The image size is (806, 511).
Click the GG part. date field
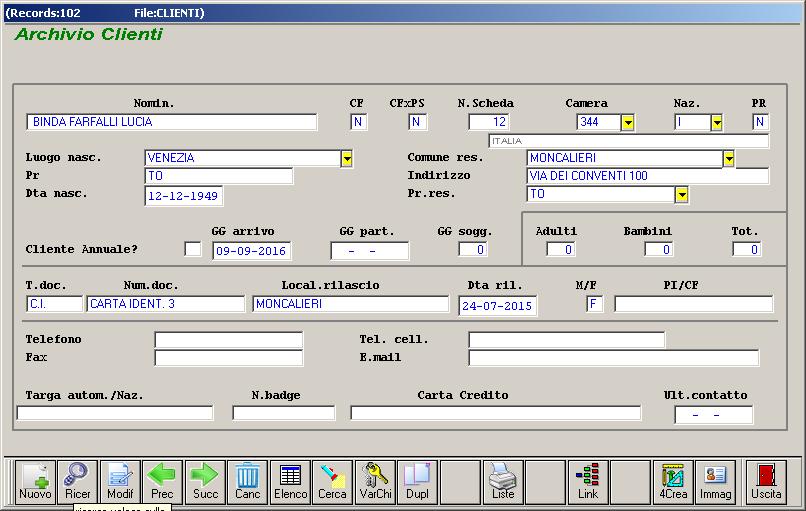coord(370,251)
